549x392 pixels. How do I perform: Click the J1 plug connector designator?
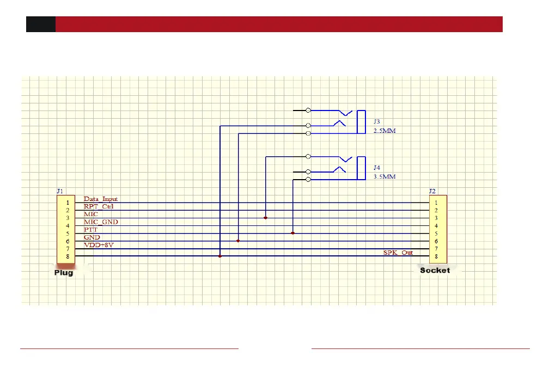pyautogui.click(x=60, y=191)
